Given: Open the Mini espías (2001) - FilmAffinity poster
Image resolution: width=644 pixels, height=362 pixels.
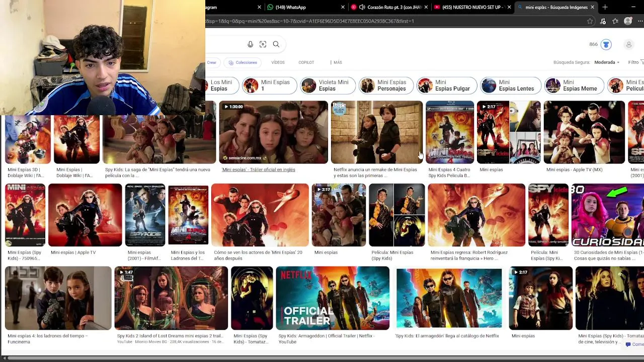Looking at the screenshot, I should (x=145, y=215).
